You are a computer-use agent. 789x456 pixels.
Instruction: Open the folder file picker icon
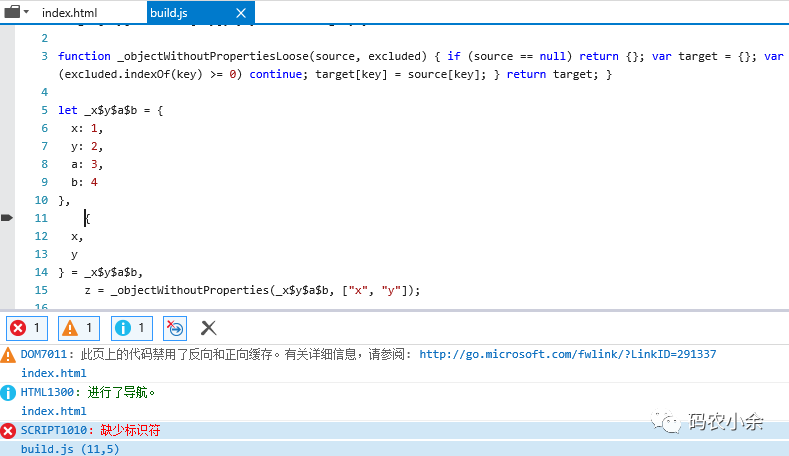coord(12,13)
